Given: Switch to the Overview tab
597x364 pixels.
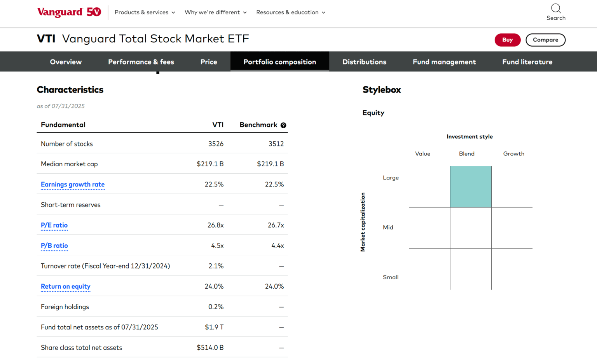Looking at the screenshot, I should [65, 61].
